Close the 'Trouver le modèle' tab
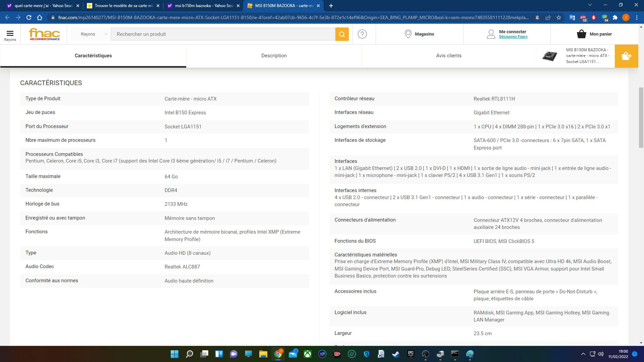 coord(158,6)
